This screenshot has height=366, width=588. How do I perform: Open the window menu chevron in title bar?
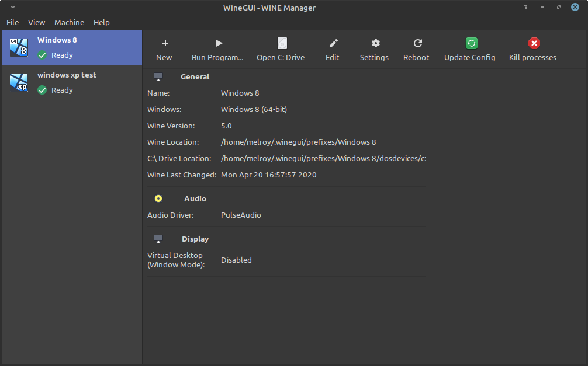13,7
